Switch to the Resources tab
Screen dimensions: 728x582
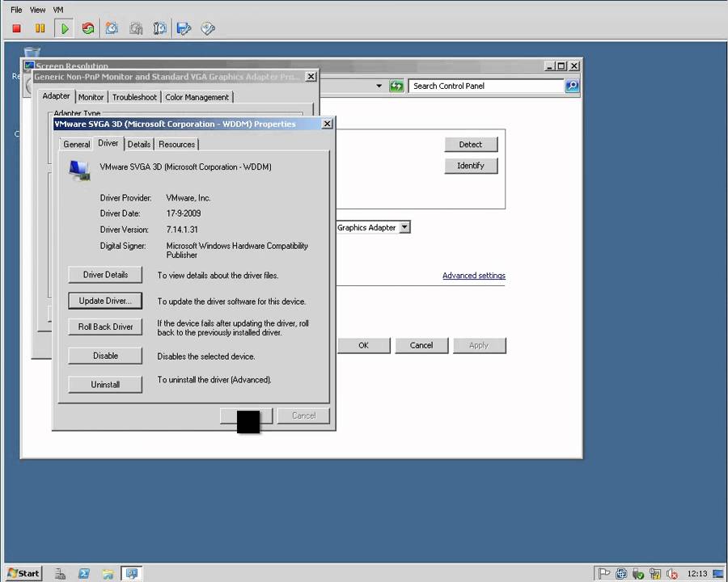(176, 145)
